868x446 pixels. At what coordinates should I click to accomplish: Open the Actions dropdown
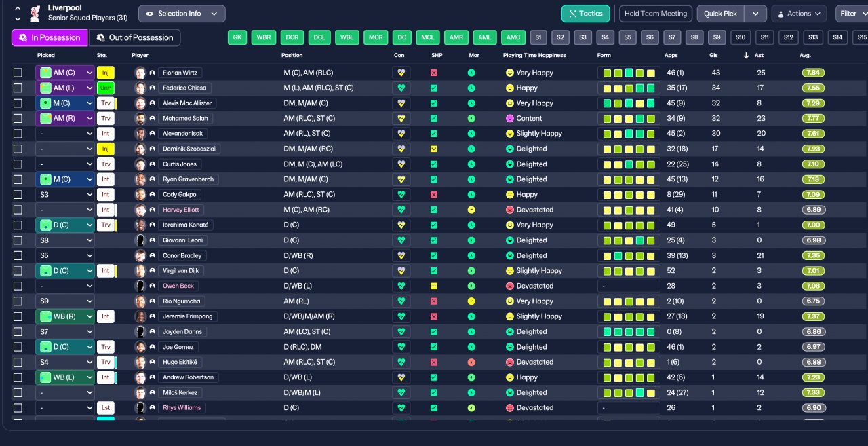799,14
